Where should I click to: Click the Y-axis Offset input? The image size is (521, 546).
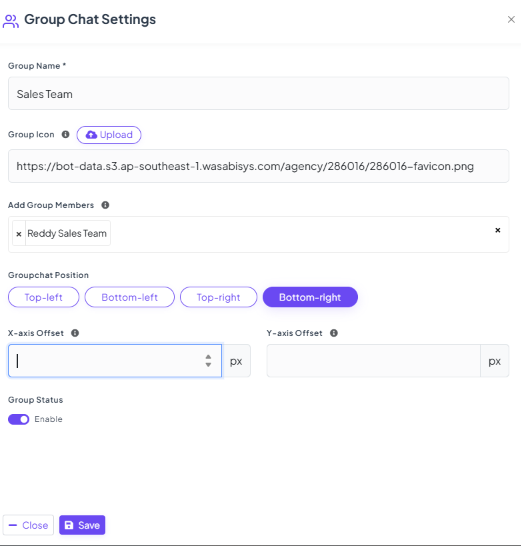(x=373, y=361)
